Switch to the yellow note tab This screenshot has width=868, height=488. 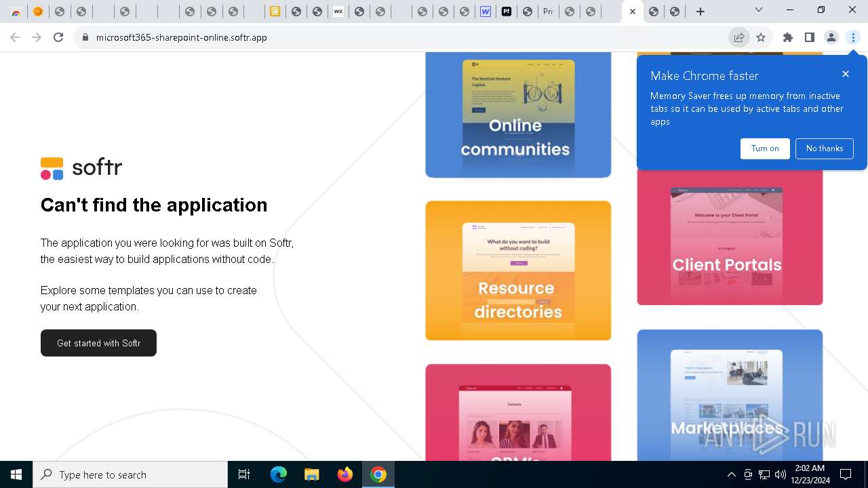point(275,12)
